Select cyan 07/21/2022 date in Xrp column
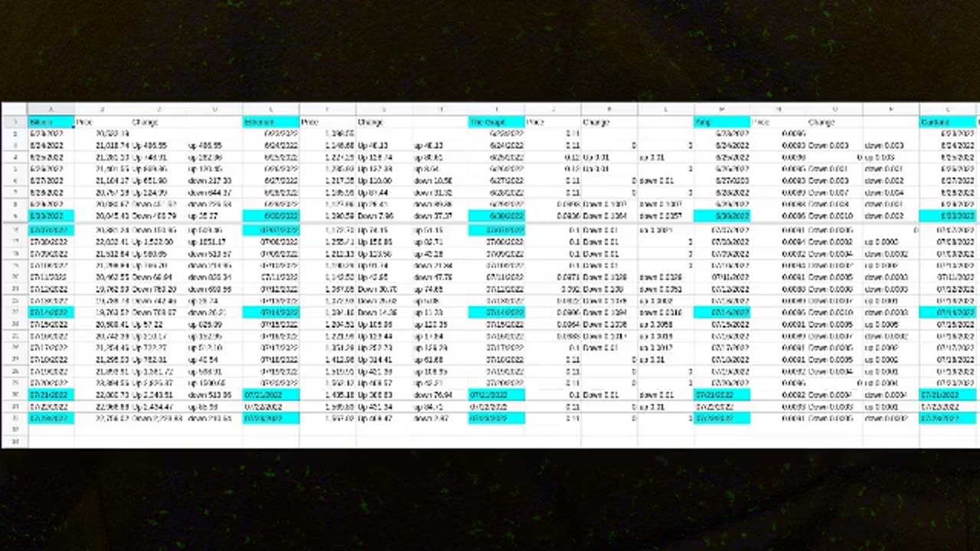 722,395
